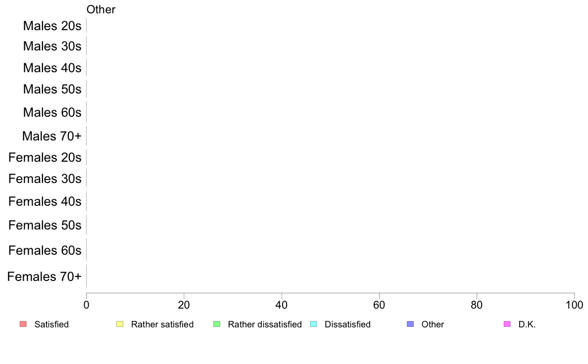Click the blue Other legend swatch
The height and width of the screenshot is (364, 588).
[x=410, y=324]
